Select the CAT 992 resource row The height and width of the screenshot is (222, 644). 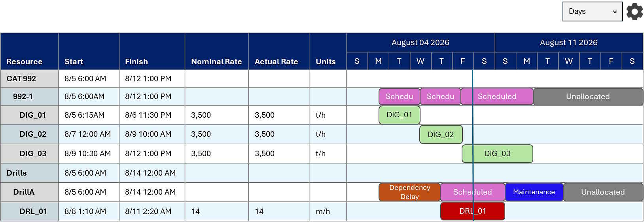21,79
